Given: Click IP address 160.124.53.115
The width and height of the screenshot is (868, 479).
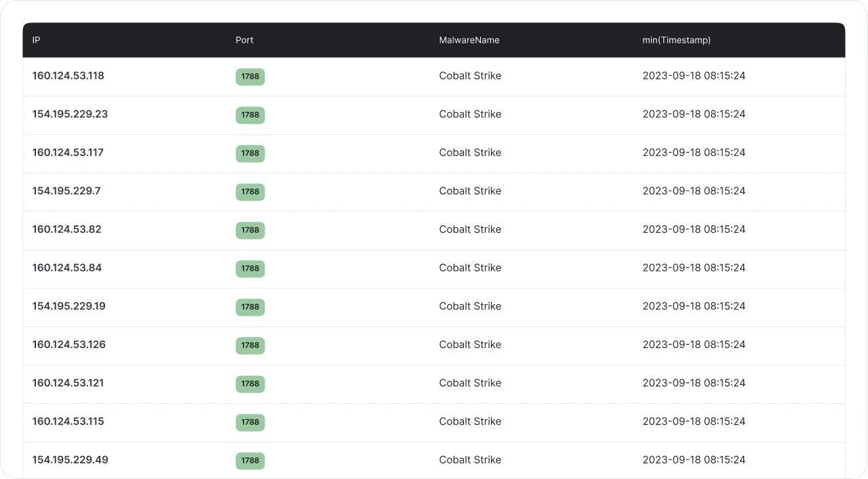Looking at the screenshot, I should pyautogui.click(x=68, y=421).
